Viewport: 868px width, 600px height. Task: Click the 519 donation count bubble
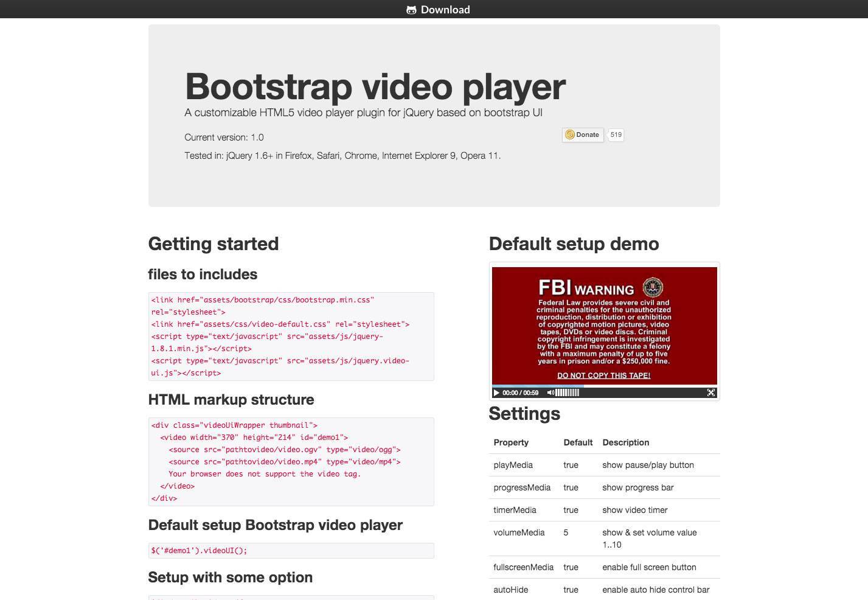616,135
